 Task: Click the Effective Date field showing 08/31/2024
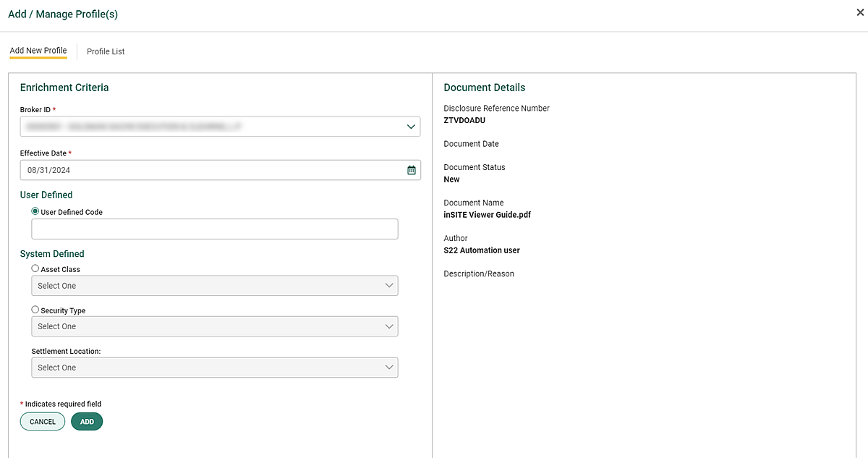click(x=221, y=170)
